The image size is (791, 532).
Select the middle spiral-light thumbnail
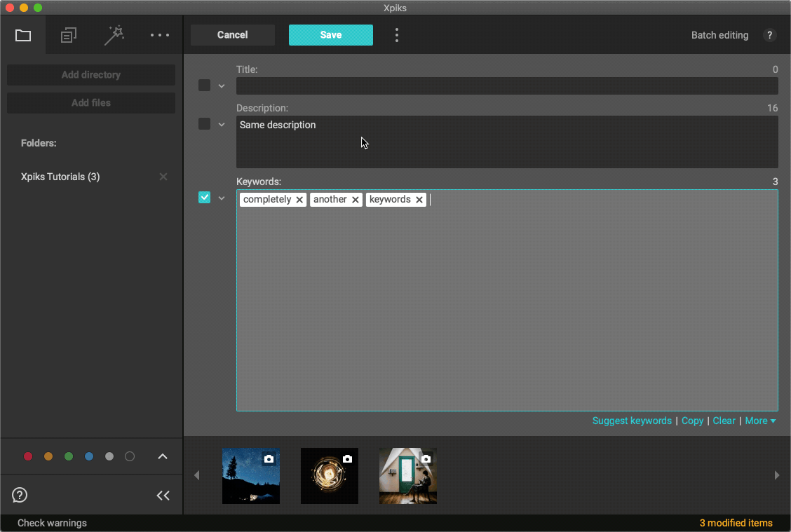click(330, 476)
